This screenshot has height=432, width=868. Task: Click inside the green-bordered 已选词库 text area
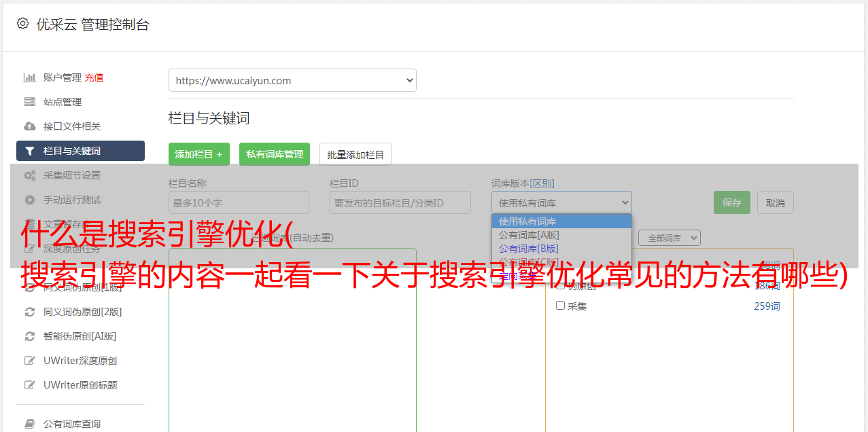292,340
